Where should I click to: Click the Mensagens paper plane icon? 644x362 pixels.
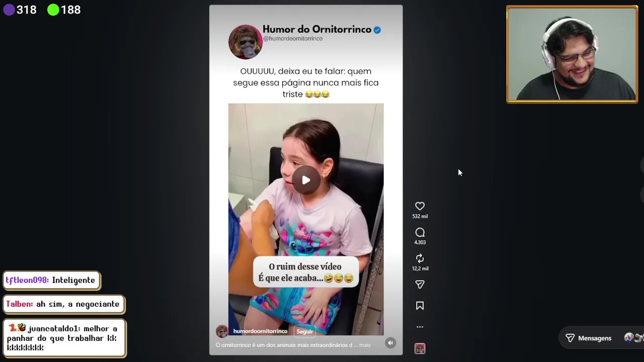[x=570, y=338]
